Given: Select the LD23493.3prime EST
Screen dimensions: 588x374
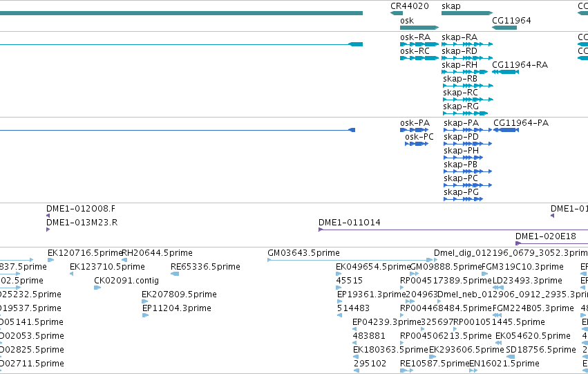Looking at the screenshot, I should click(x=497, y=288).
